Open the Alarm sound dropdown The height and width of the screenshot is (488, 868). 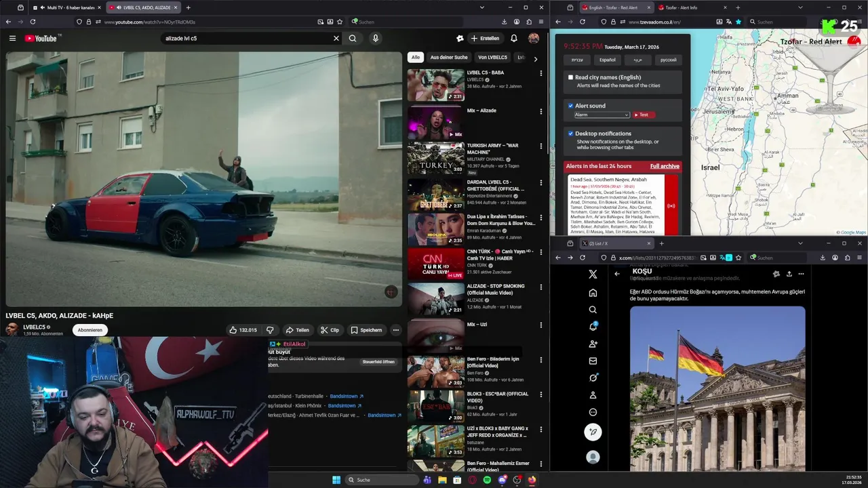point(602,115)
